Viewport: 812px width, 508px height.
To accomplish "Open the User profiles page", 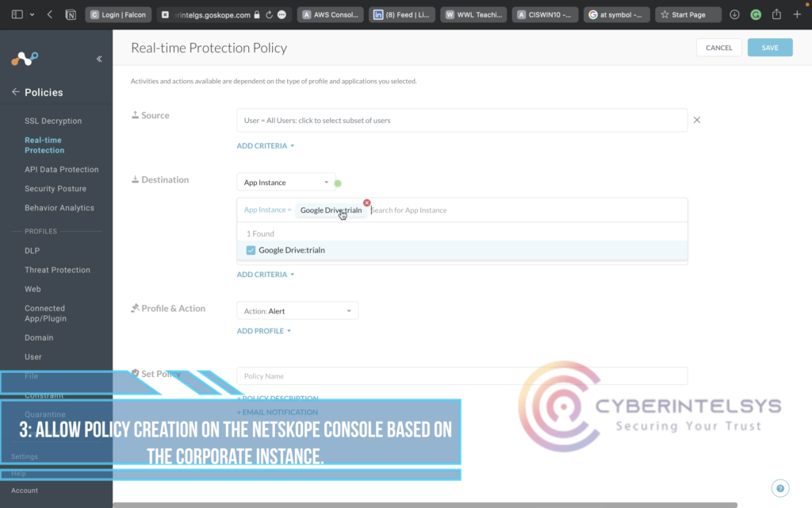I will tap(33, 356).
